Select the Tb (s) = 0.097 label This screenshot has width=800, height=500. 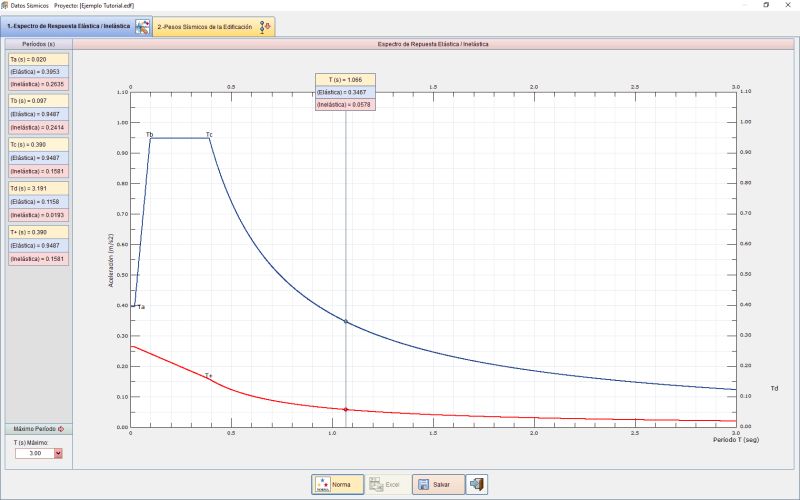tap(39, 101)
